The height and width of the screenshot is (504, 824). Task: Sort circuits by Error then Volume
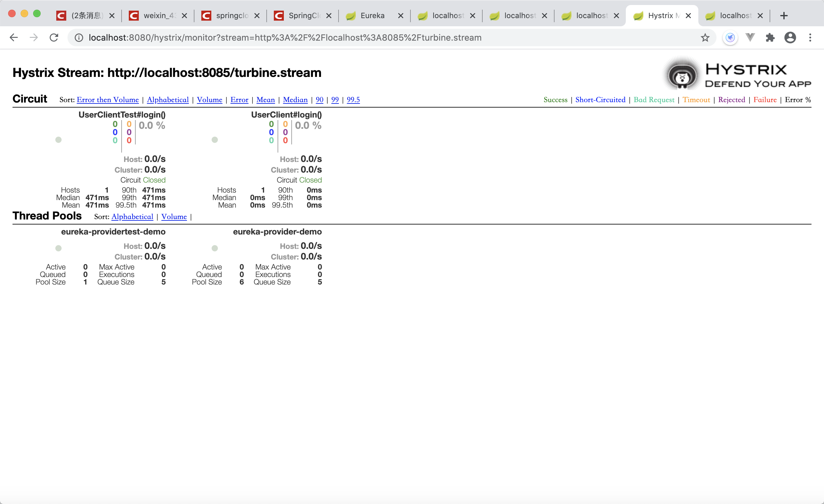pos(107,100)
